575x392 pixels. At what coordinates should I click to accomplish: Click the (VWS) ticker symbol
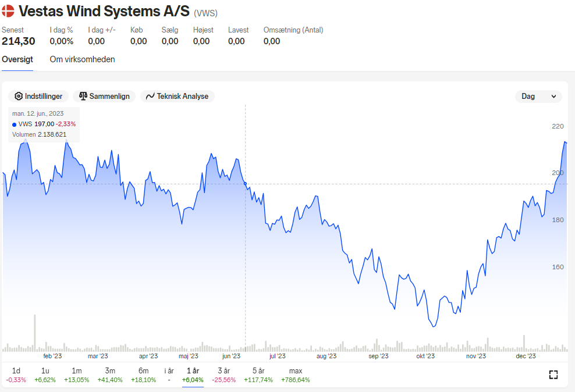(x=205, y=13)
